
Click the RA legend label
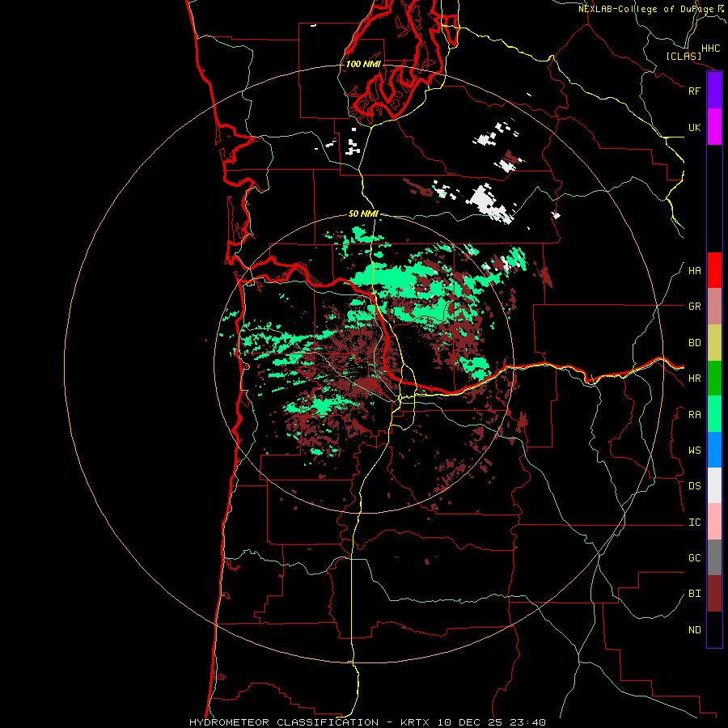pyautogui.click(x=694, y=415)
